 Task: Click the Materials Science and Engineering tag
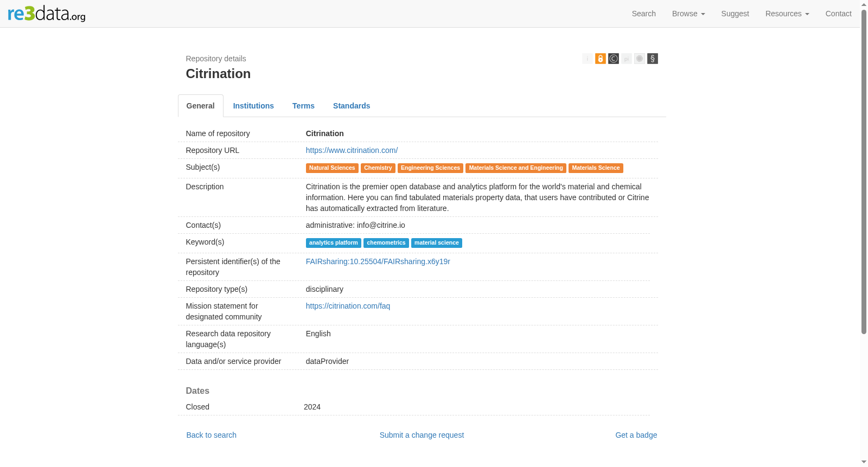[x=516, y=168]
